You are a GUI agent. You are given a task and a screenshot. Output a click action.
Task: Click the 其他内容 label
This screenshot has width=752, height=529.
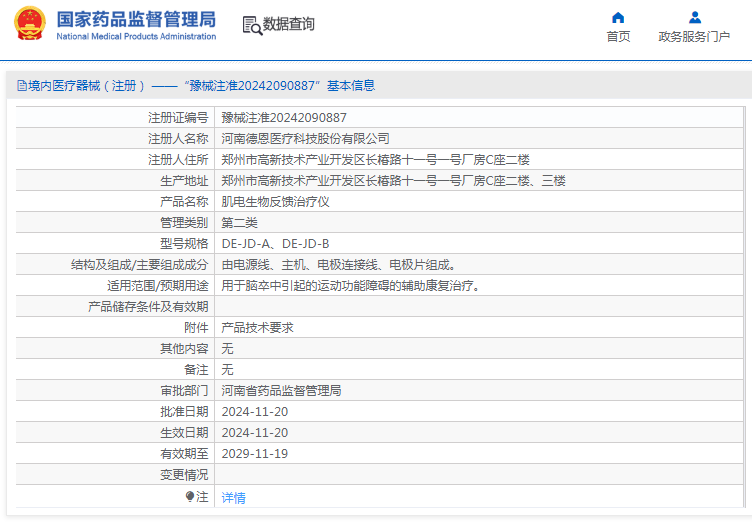pos(184,349)
